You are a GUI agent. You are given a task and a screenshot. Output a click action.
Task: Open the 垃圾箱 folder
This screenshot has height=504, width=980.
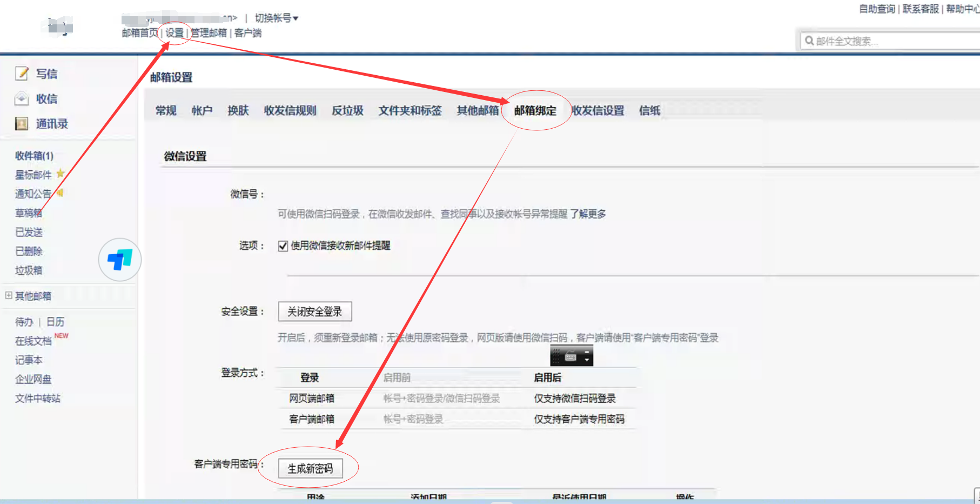tap(29, 270)
